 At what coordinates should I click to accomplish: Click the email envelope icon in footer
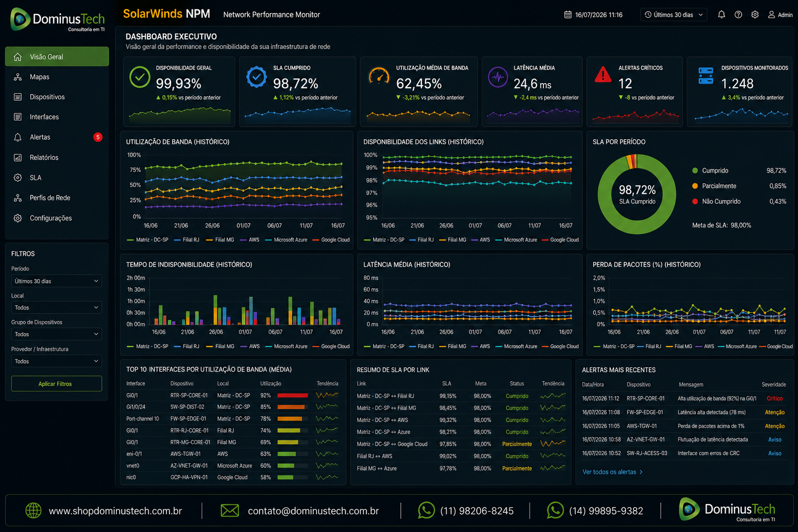click(229, 511)
